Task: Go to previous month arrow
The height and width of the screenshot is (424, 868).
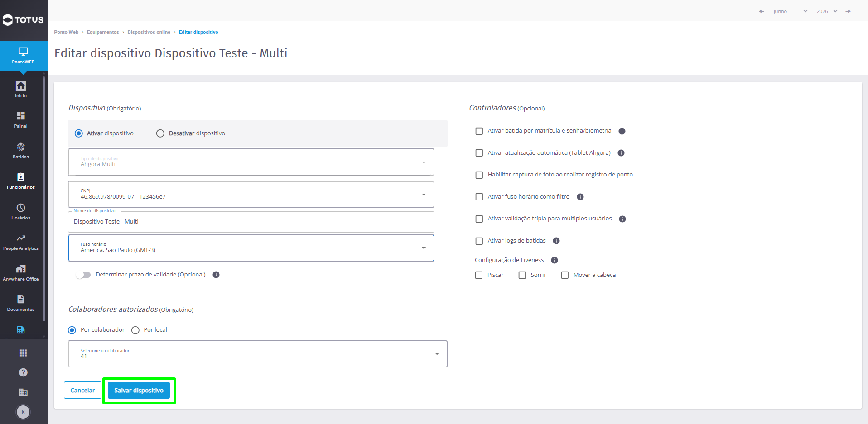Action: coord(762,11)
